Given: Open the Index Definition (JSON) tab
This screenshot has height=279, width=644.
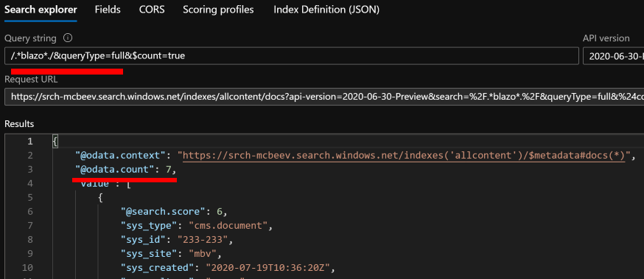Looking at the screenshot, I should [326, 10].
